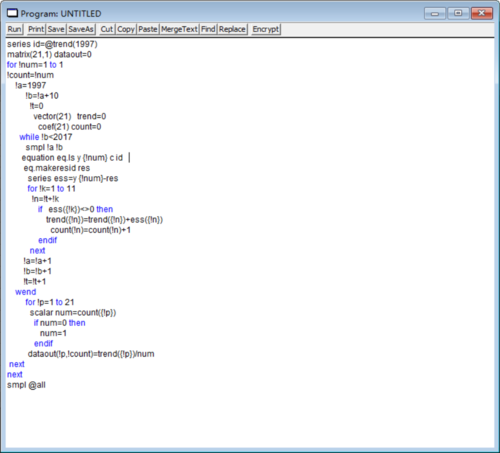Image resolution: width=500 pixels, height=453 pixels.
Task: Place cursor on 'series id=@trend(1997)' line
Action: [x=52, y=44]
